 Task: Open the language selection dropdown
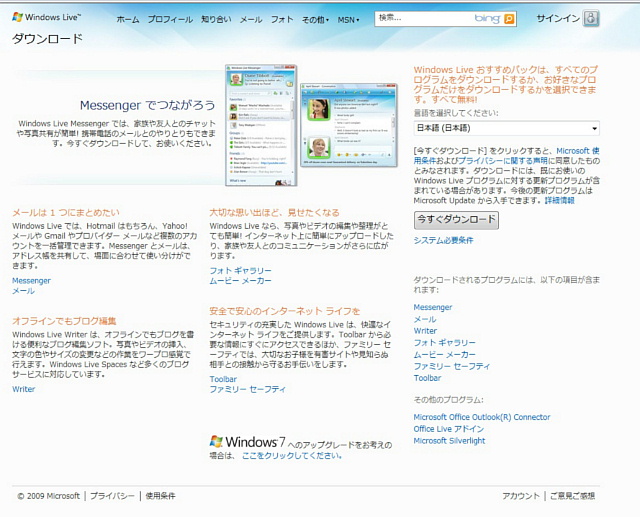click(x=507, y=128)
